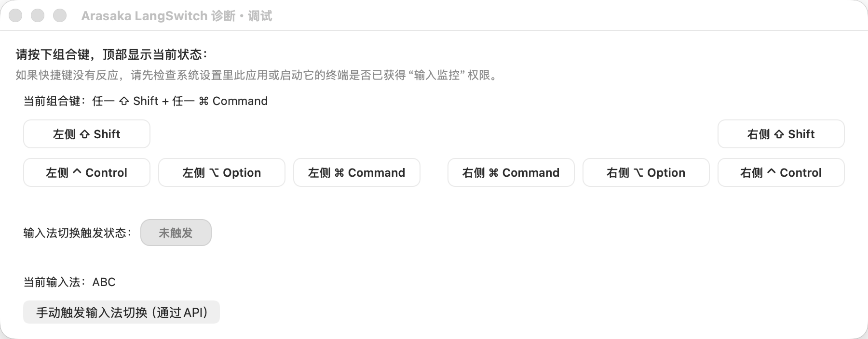Click the 请按下组合键 heading text
Image resolution: width=868 pixels, height=339 pixels.
tap(112, 54)
